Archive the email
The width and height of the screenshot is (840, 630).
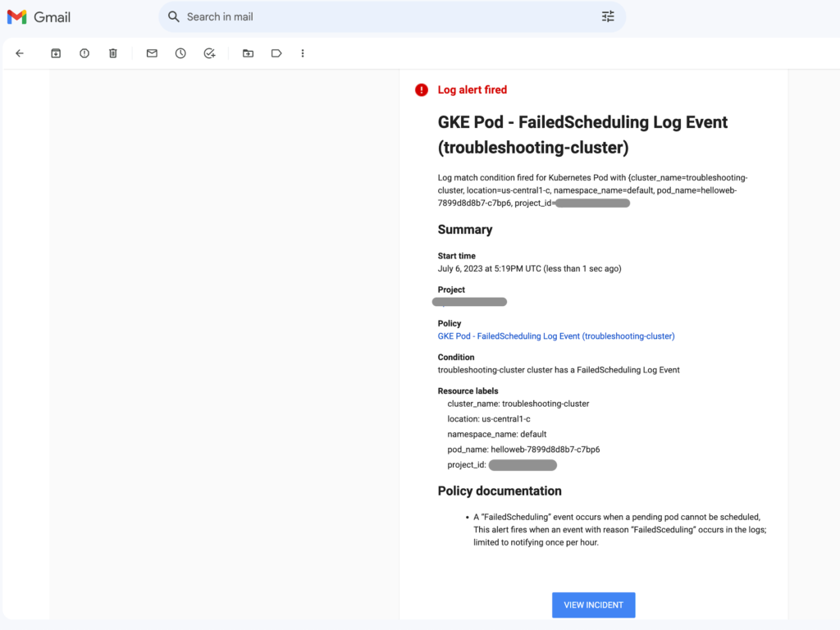[56, 52]
